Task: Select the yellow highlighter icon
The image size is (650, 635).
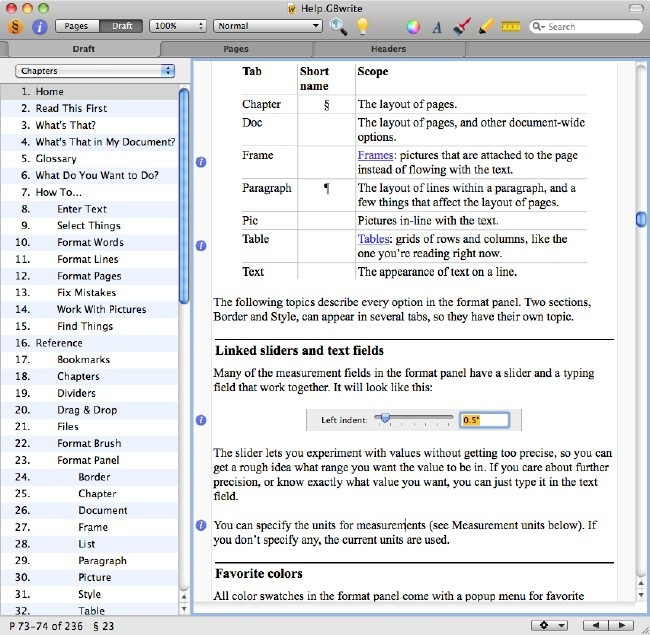Action: 485,27
